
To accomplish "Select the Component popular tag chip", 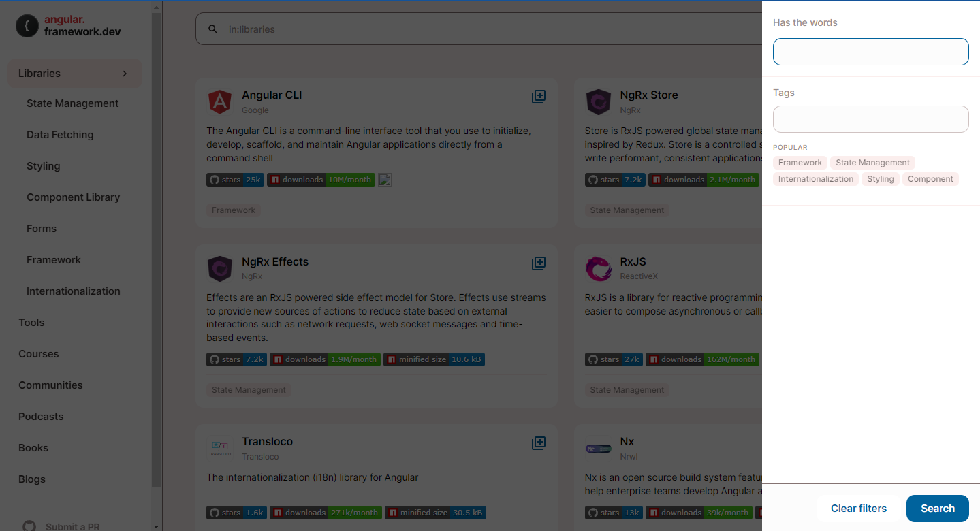I will [x=930, y=179].
